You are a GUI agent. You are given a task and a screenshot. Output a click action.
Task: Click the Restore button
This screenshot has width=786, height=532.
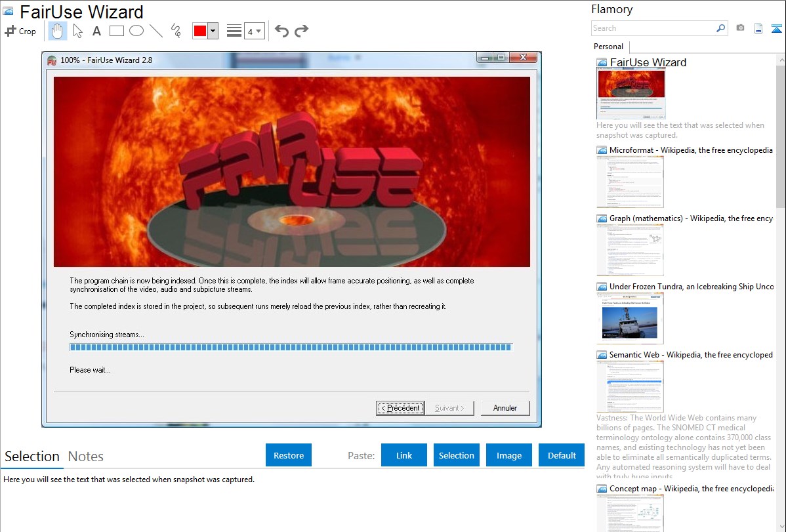coord(289,455)
